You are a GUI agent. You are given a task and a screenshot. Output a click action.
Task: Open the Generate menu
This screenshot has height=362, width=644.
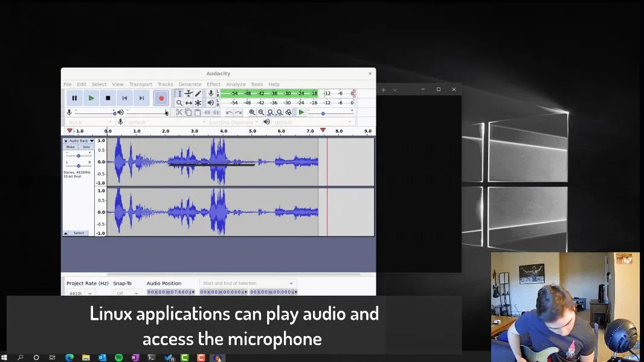(190, 84)
